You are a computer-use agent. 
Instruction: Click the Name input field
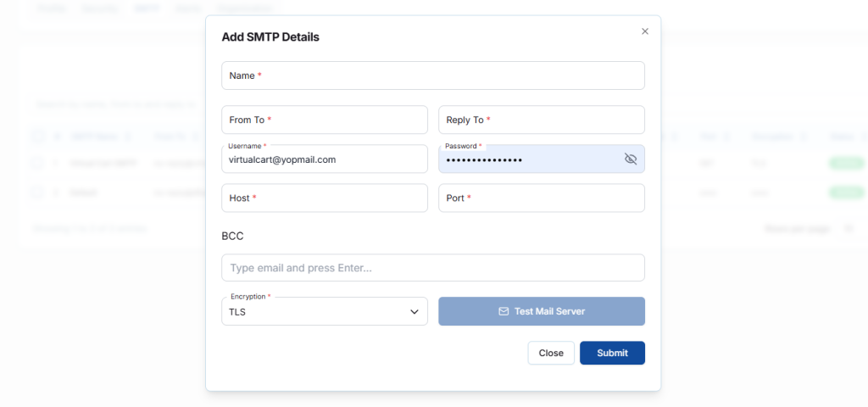(432, 75)
